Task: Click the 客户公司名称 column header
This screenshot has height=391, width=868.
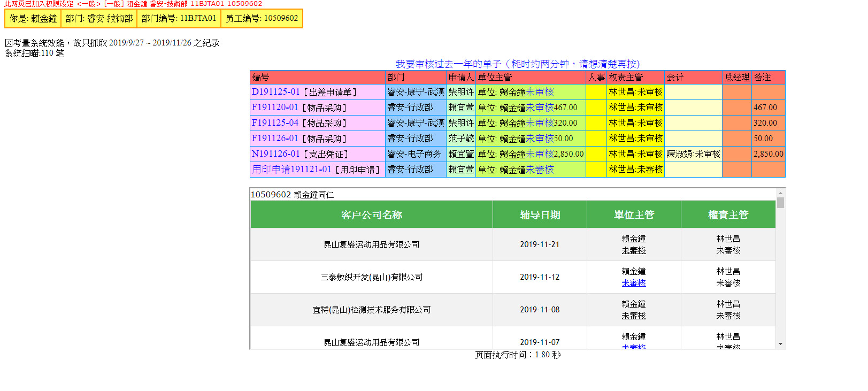Action: tap(371, 215)
